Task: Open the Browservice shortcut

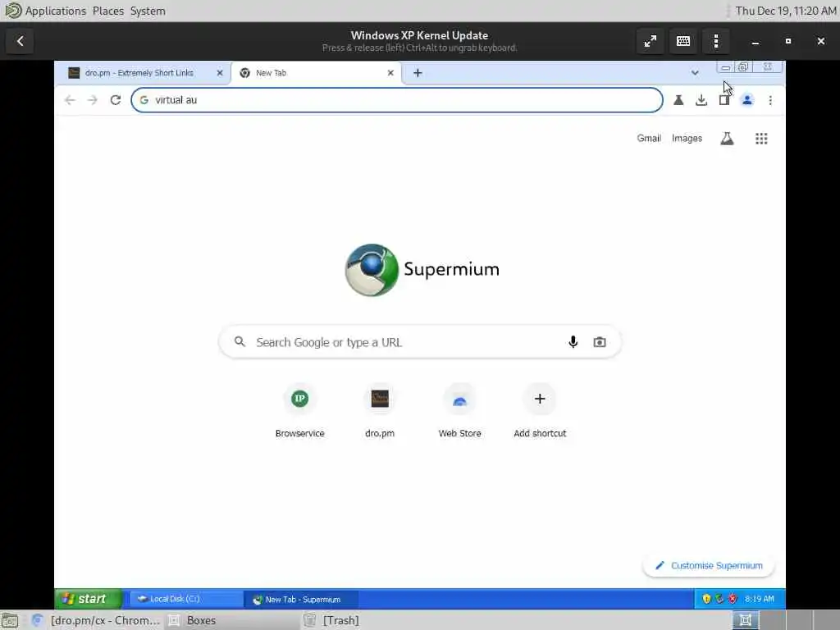Action: pos(299,410)
